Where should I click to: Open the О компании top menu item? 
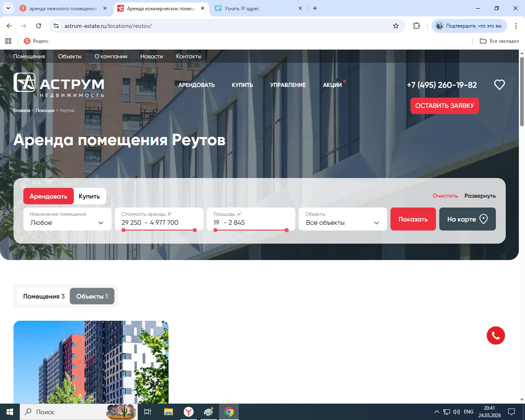point(111,56)
